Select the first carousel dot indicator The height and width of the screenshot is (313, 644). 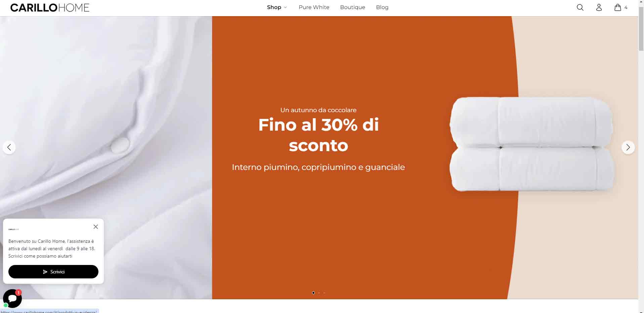point(313,293)
